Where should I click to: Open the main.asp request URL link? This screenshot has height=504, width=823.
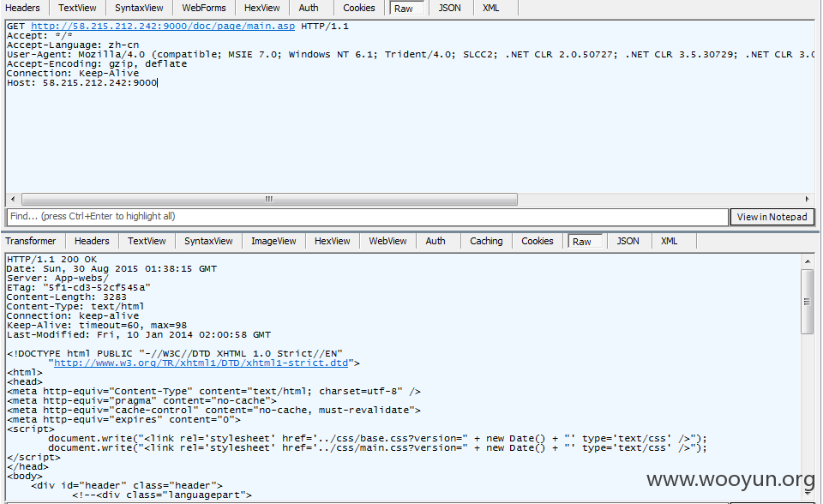tap(163, 27)
